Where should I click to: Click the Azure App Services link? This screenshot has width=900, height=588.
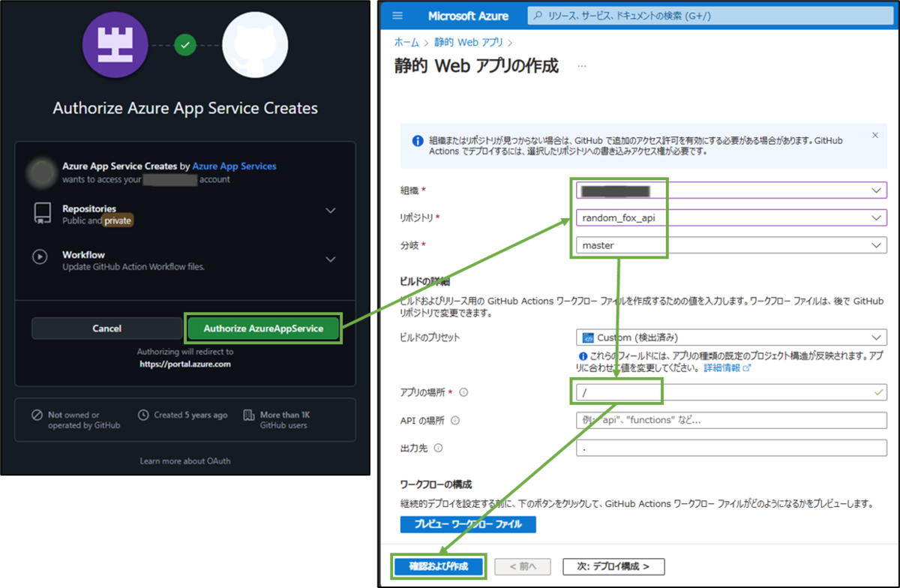(x=235, y=166)
